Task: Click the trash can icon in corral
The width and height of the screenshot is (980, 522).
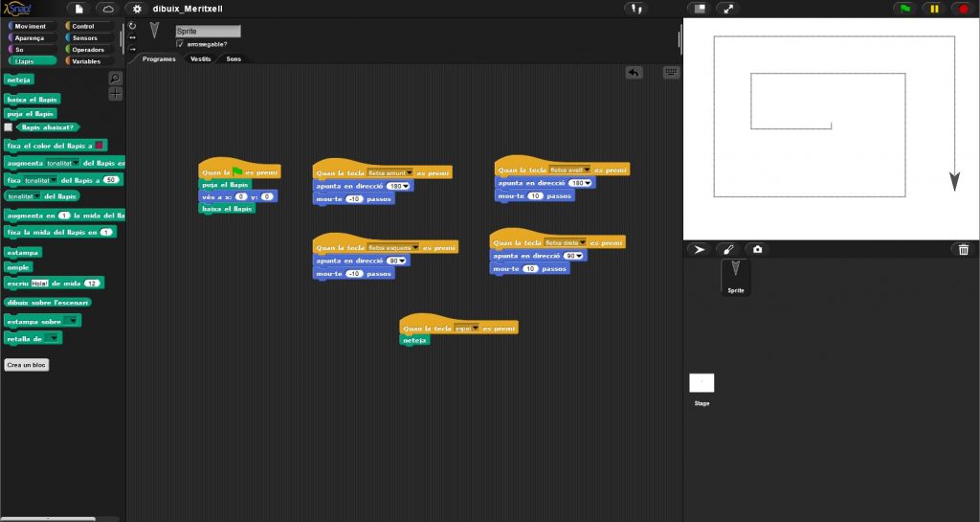Action: tap(963, 249)
